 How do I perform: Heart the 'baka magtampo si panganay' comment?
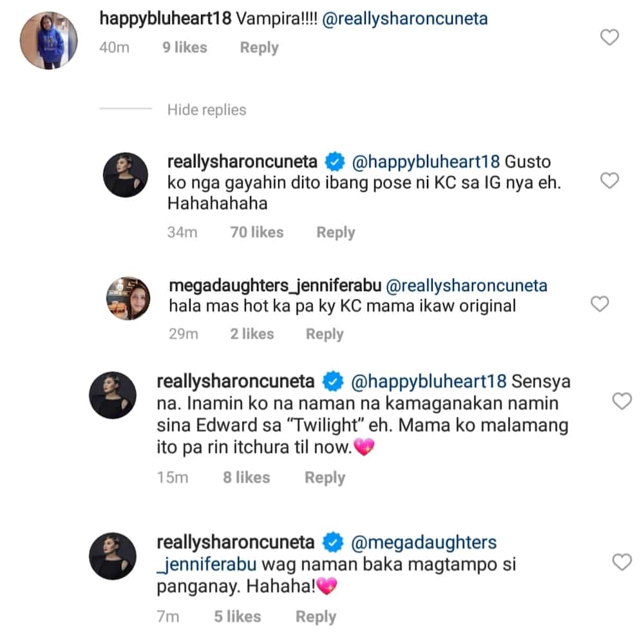point(622,562)
